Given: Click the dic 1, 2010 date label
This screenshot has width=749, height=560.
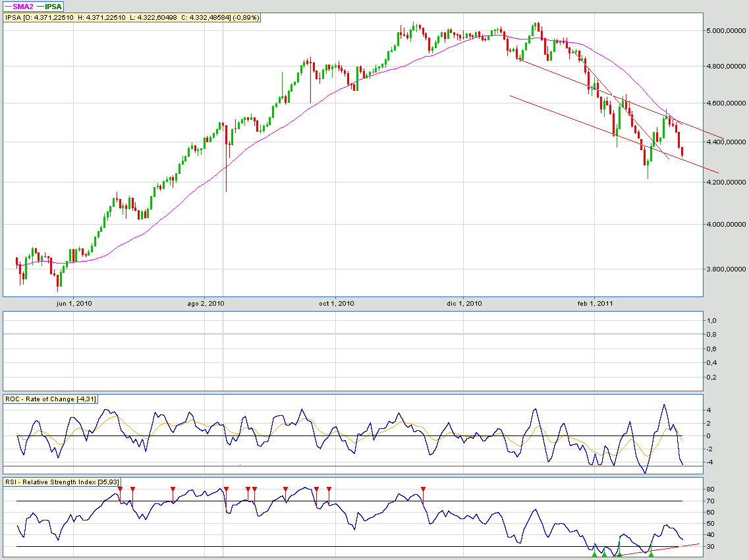Looking at the screenshot, I should [x=464, y=304].
